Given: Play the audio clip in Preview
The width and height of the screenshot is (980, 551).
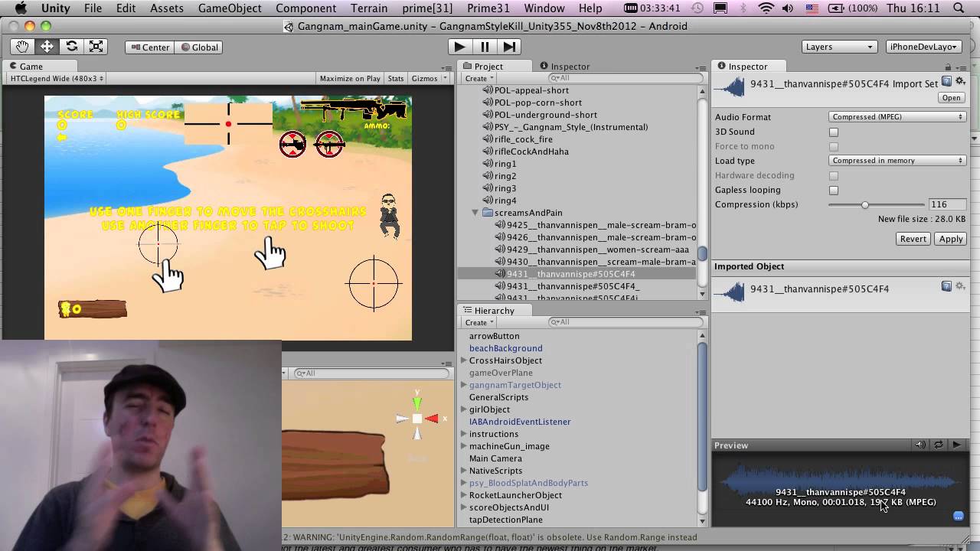Looking at the screenshot, I should 957,445.
